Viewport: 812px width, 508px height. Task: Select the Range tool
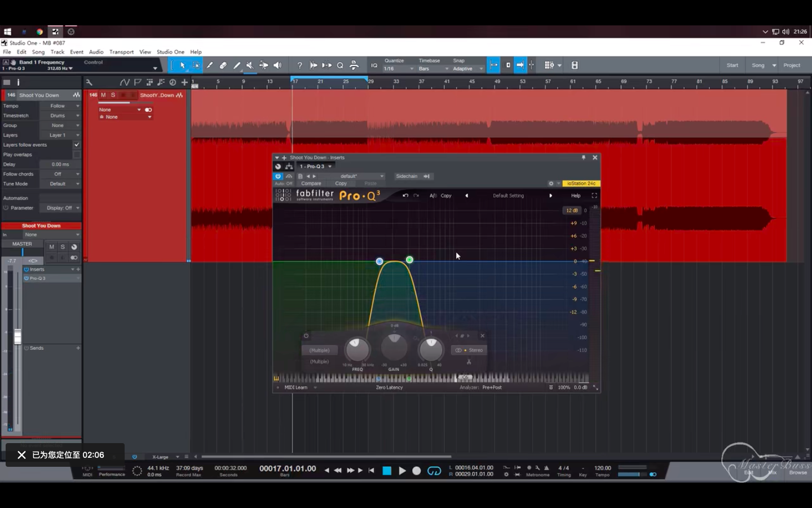[x=196, y=65]
